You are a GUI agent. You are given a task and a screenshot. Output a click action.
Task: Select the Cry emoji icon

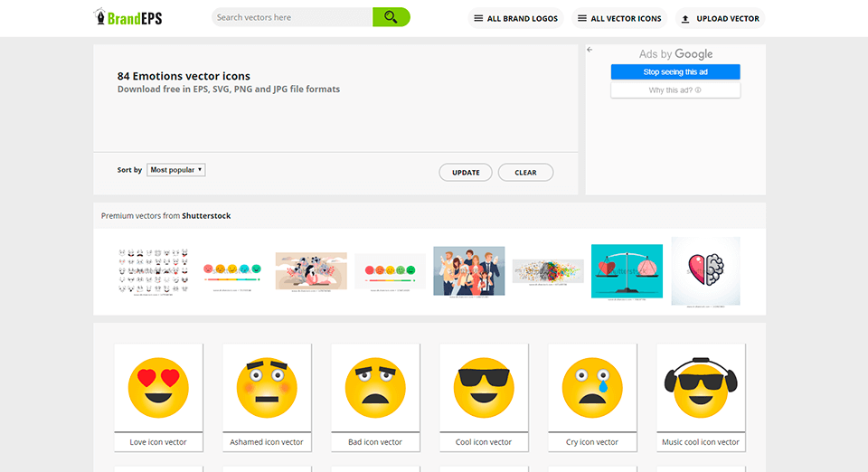pos(592,388)
